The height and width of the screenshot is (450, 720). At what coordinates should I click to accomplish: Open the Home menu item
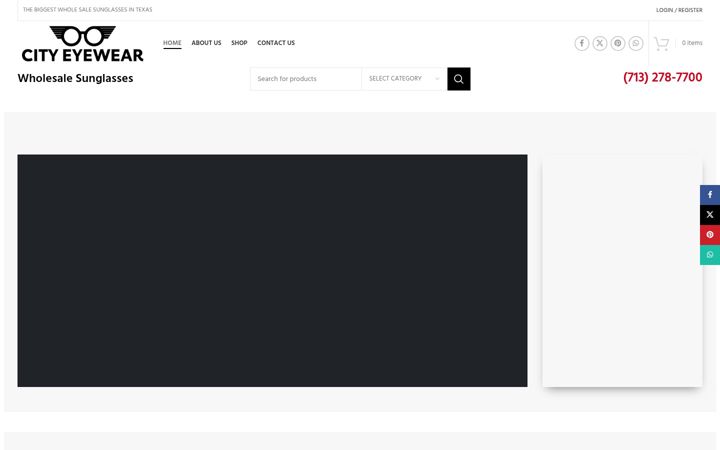[172, 43]
